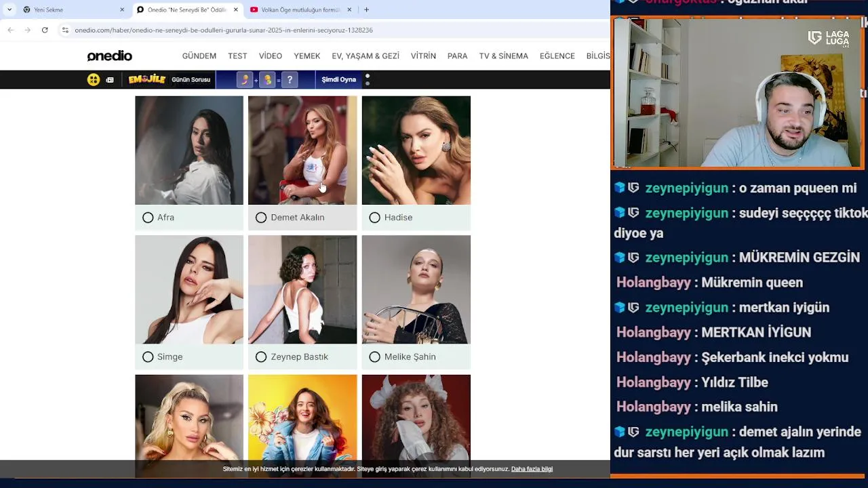The height and width of the screenshot is (488, 868).
Task: Select the Zeynep Bastık radio button
Action: point(261,357)
